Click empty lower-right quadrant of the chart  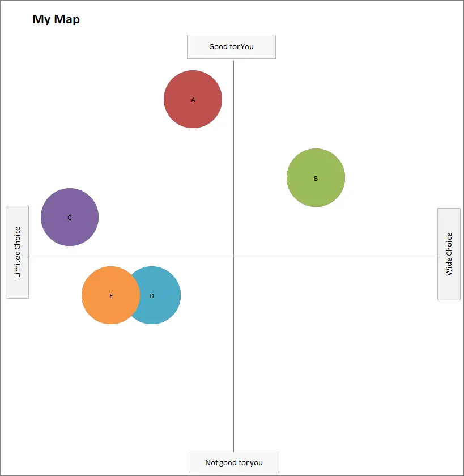point(335,354)
